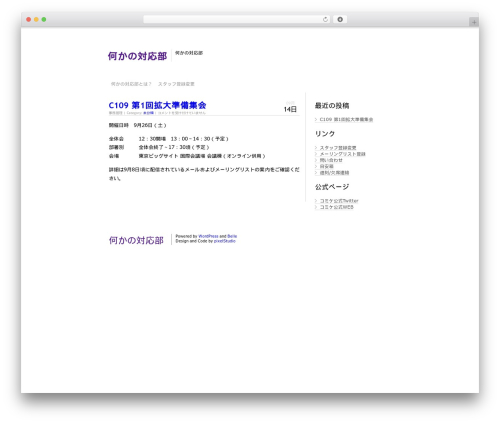This screenshot has height=423, width=500.
Task: Click the browser address bar
Action: point(236,20)
